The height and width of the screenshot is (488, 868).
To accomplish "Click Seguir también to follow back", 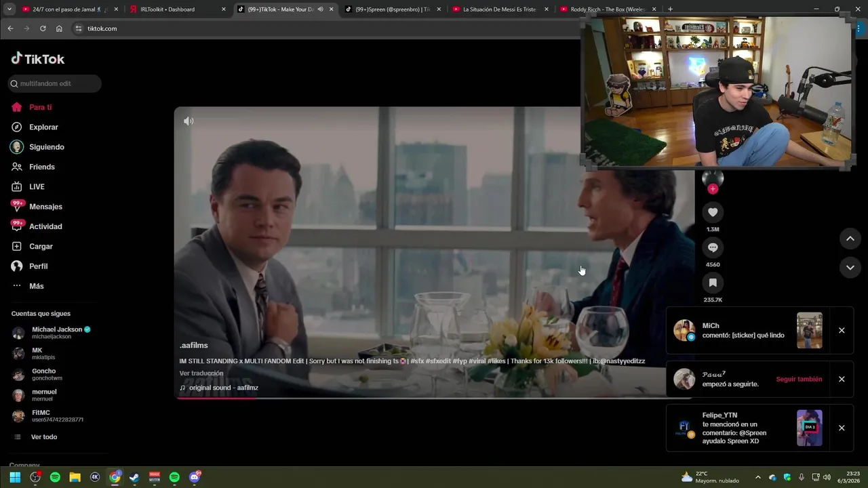I will click(799, 379).
